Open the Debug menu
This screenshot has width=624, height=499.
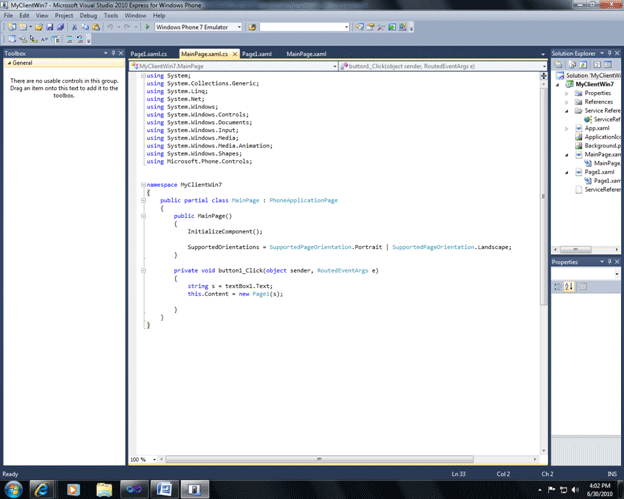coord(89,16)
